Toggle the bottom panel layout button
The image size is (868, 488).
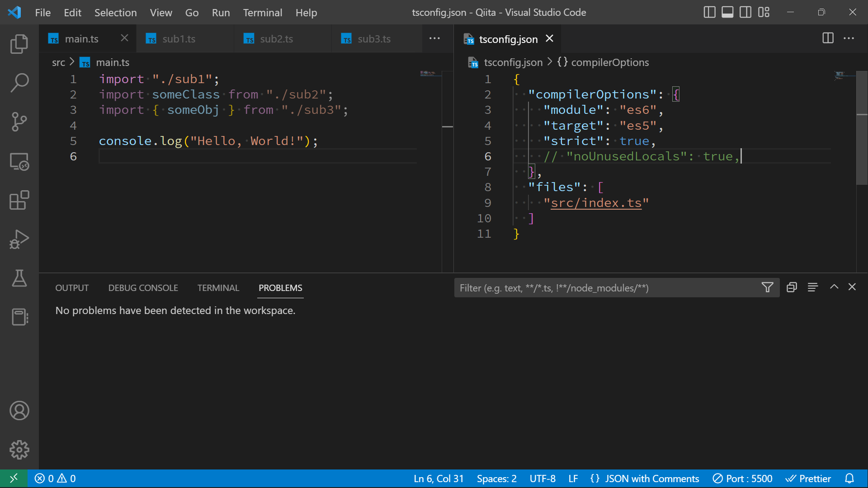[727, 12]
